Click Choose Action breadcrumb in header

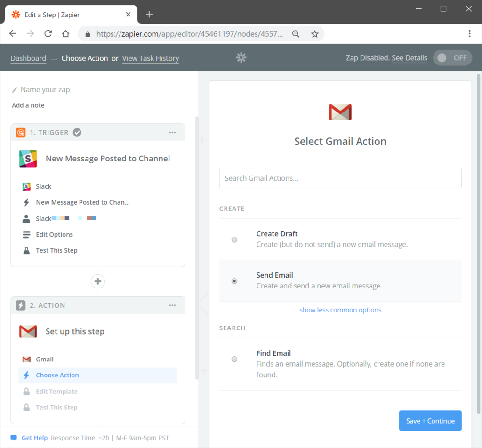(85, 58)
